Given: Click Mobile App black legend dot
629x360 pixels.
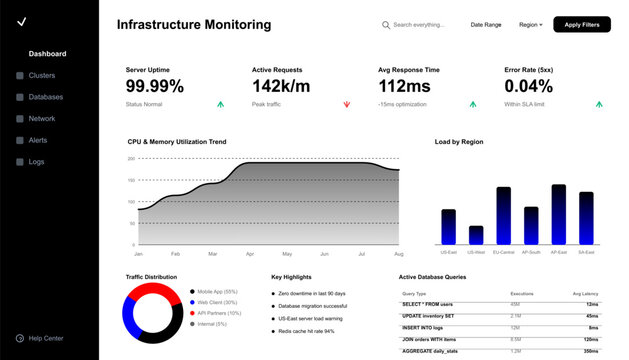Looking at the screenshot, I should [x=192, y=292].
